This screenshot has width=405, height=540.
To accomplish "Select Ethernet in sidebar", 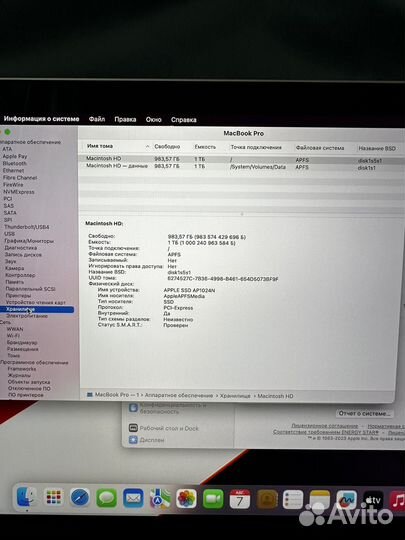I will pos(13,170).
